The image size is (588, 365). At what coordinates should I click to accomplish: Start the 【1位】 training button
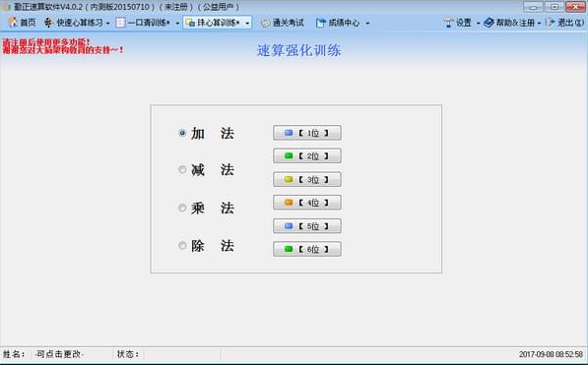tap(307, 133)
